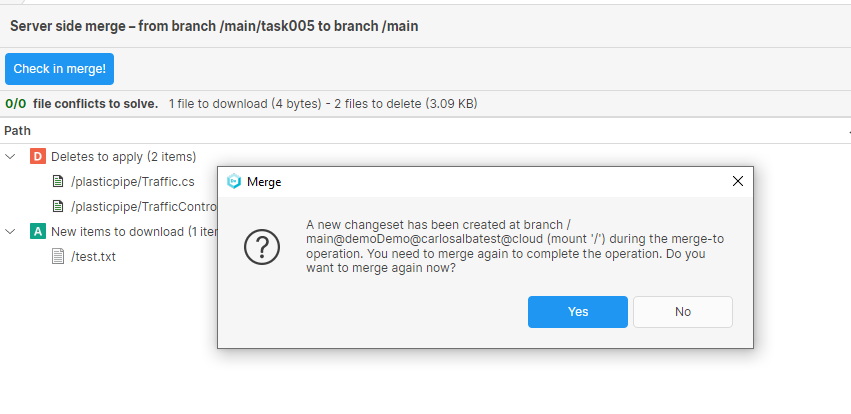The width and height of the screenshot is (851, 414).
Task: Click the TrafficControl file icon
Action: 58,207
